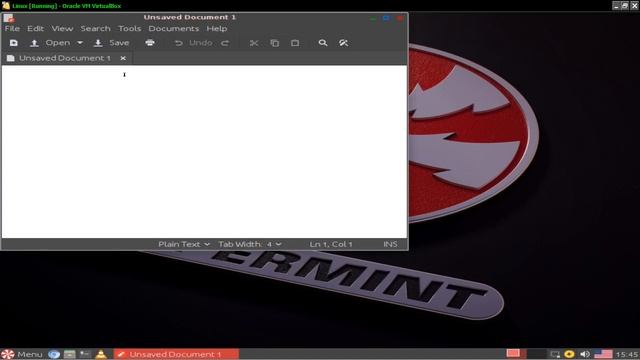The width and height of the screenshot is (640, 360).
Task: Click the network tray icon
Action: 555,354
